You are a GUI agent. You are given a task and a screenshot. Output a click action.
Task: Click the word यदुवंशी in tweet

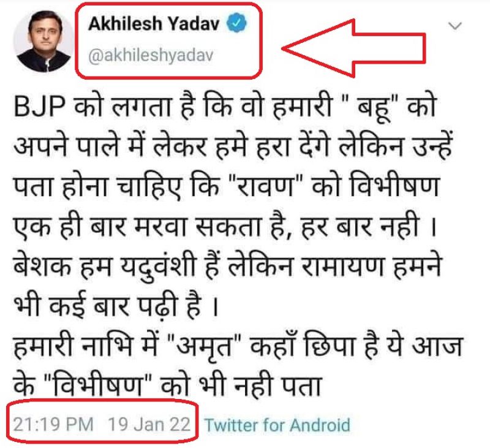pos(159,266)
